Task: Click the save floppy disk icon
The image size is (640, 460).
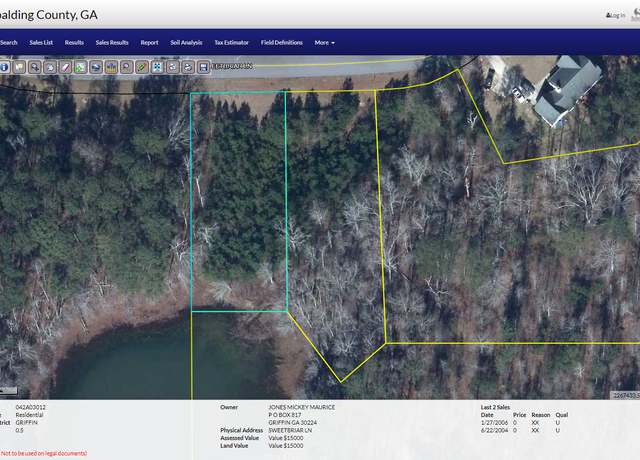Action: pyautogui.click(x=203, y=67)
